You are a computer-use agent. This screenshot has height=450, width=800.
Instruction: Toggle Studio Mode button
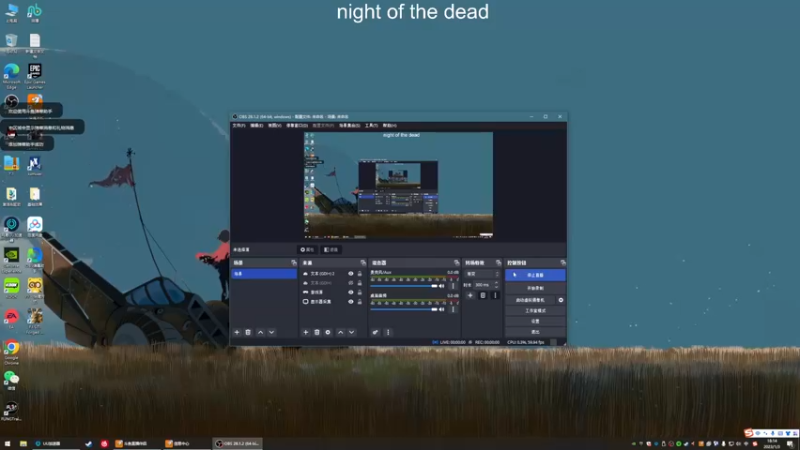point(535,311)
